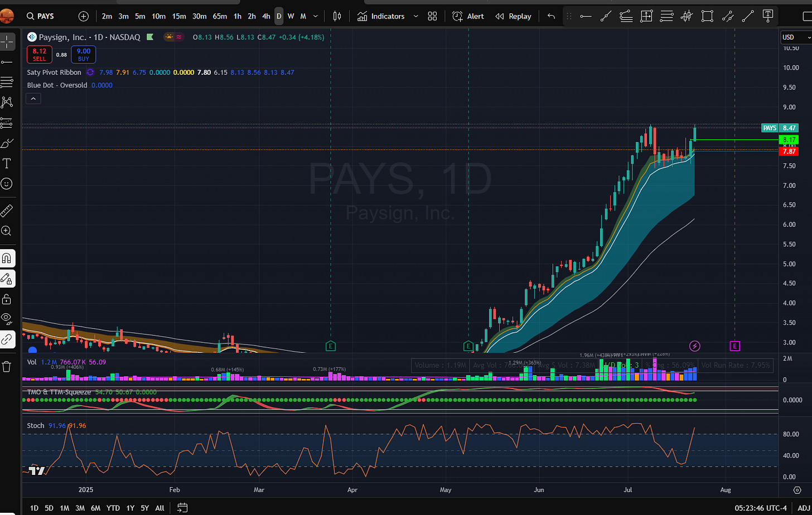
Task: Switch to the 65m timeframe
Action: (220, 16)
